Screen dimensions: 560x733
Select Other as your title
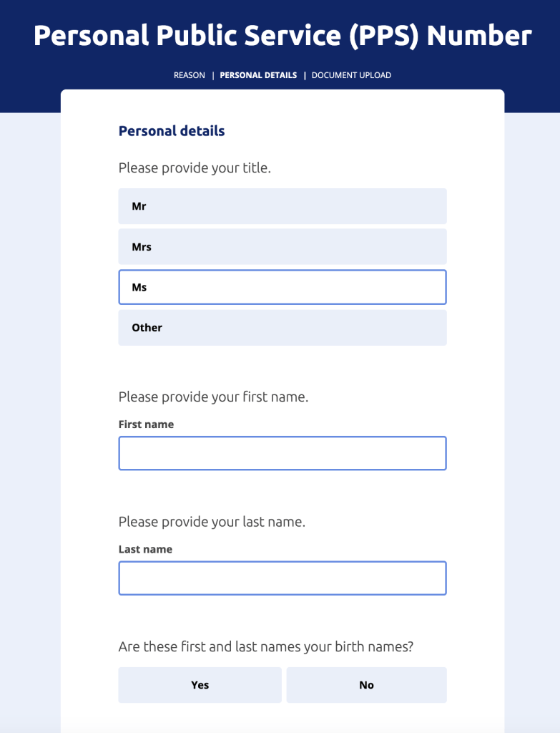[x=282, y=327]
